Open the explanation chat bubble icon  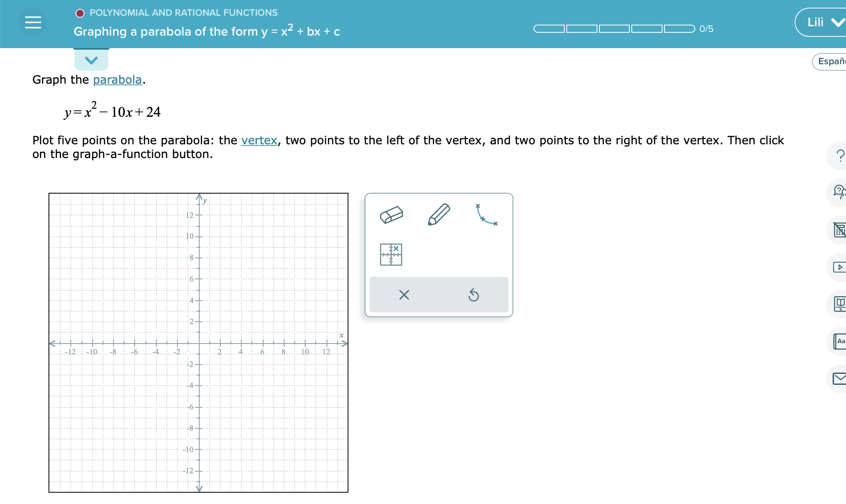pyautogui.click(x=840, y=193)
